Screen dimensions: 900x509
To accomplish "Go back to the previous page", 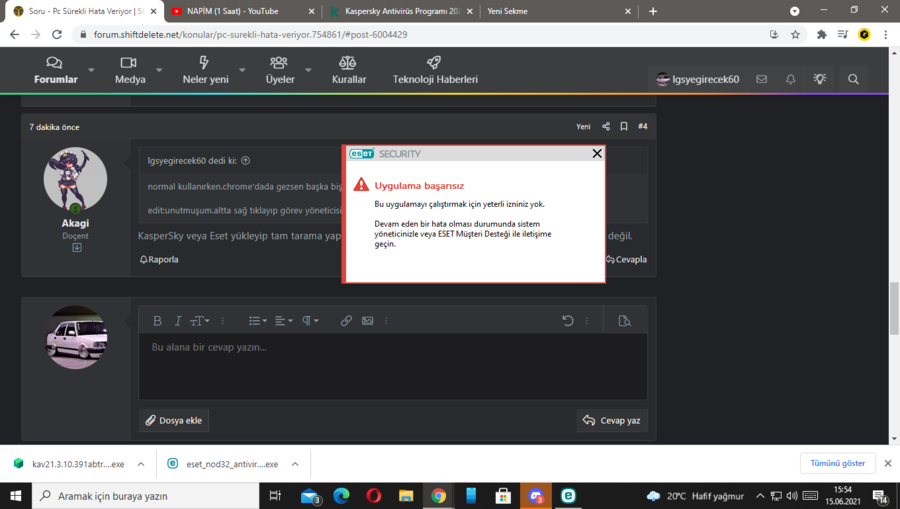I will point(14,34).
